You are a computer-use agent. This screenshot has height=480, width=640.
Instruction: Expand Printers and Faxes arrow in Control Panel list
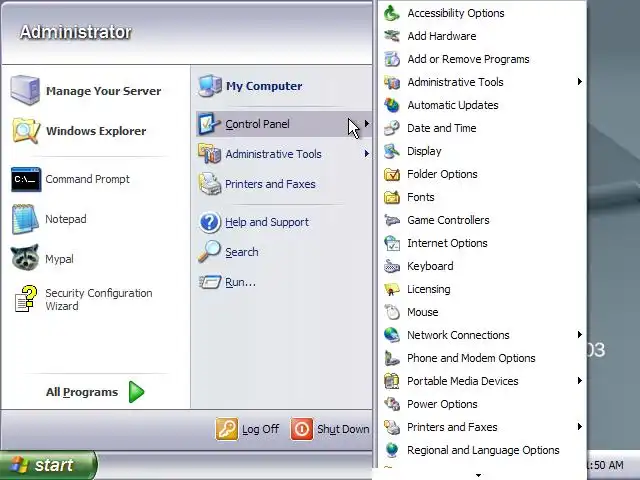580,427
